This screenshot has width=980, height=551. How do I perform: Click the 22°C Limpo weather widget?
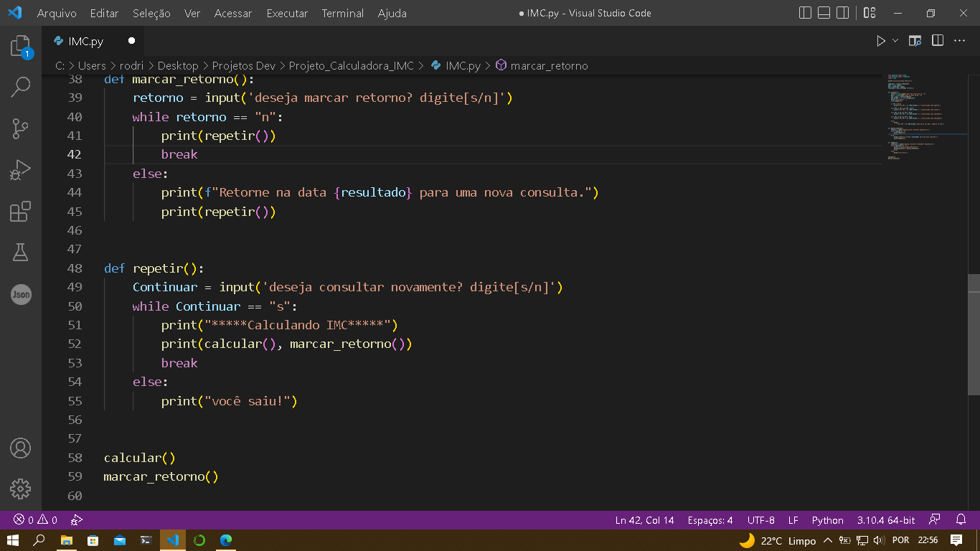(x=777, y=540)
